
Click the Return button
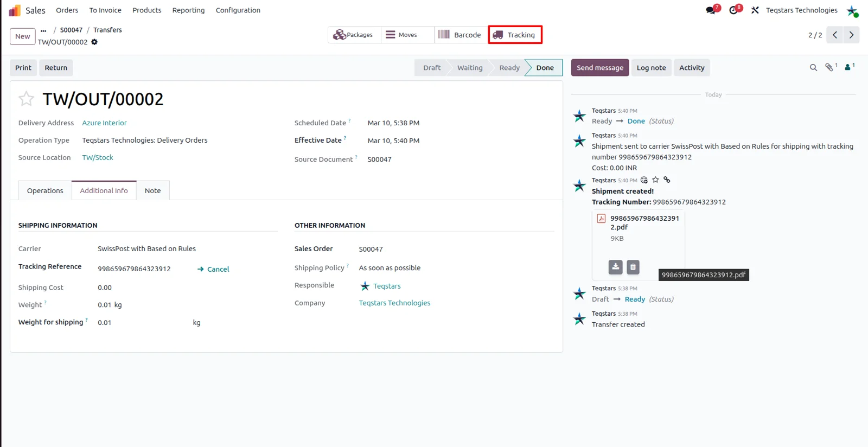pyautogui.click(x=56, y=68)
